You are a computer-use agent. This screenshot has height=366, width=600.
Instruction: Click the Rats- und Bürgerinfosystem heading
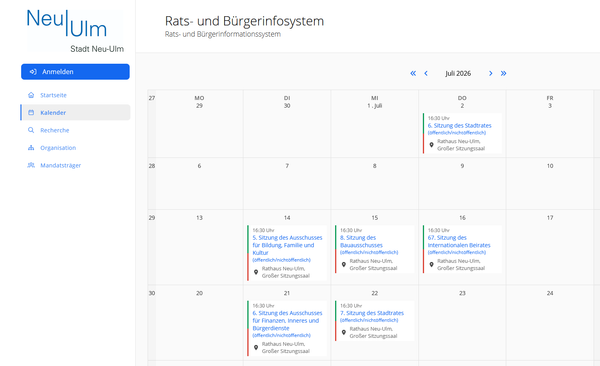[244, 21]
